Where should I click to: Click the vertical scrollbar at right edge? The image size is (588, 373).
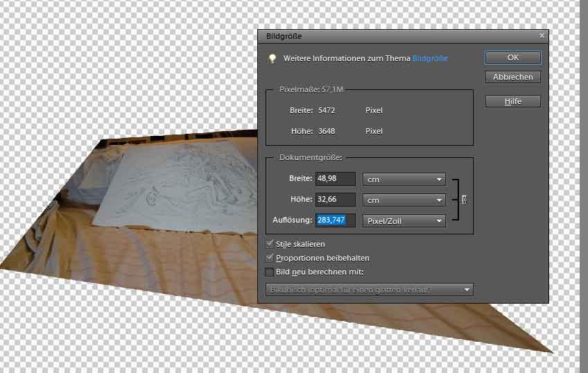coord(583,187)
